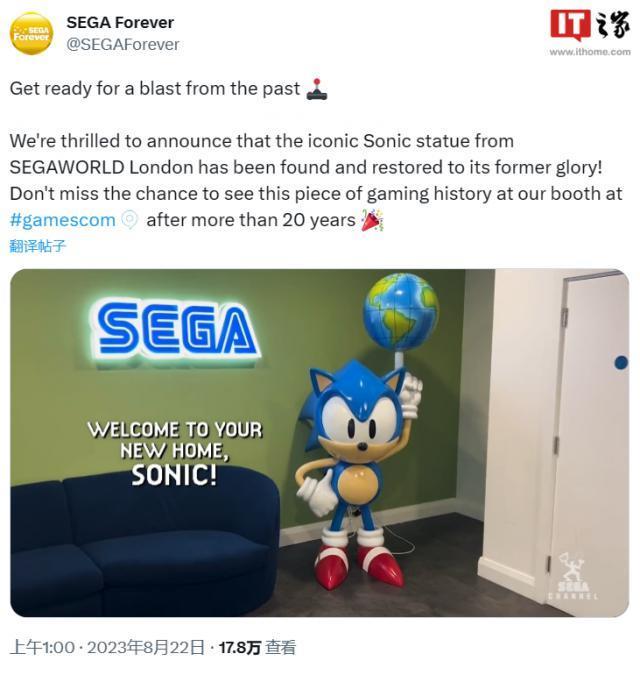Open the #gamescom hashtag
This screenshot has width=640, height=675.
coord(62,220)
